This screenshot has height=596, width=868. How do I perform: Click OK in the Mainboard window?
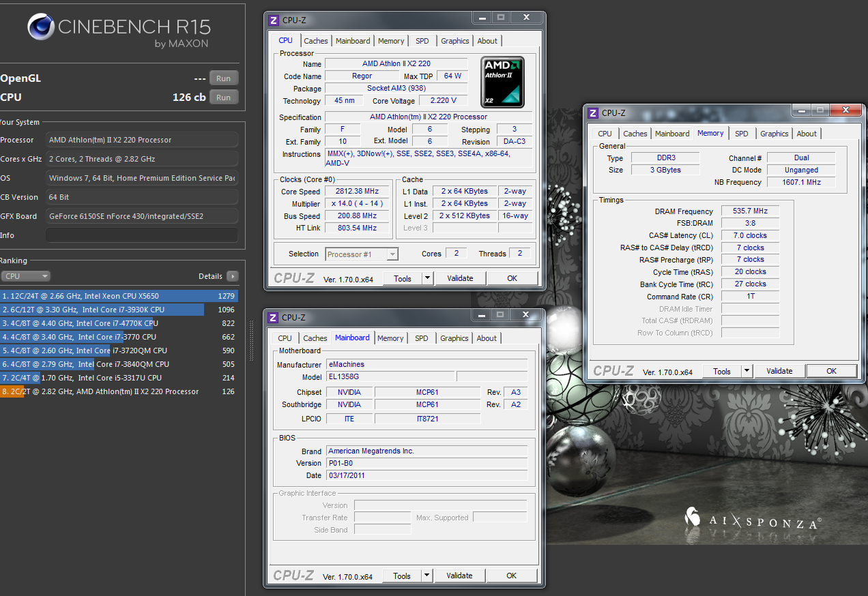(512, 576)
